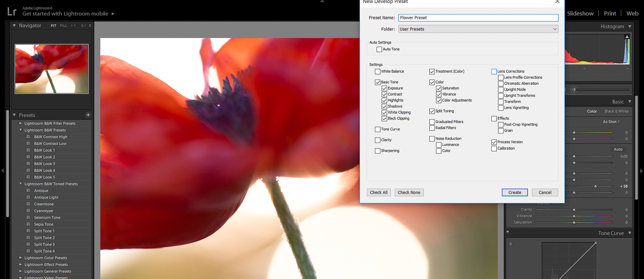Collapse Lightroom B&W Toned Presets folder
The width and height of the screenshot is (644, 279).
pos(20,184)
